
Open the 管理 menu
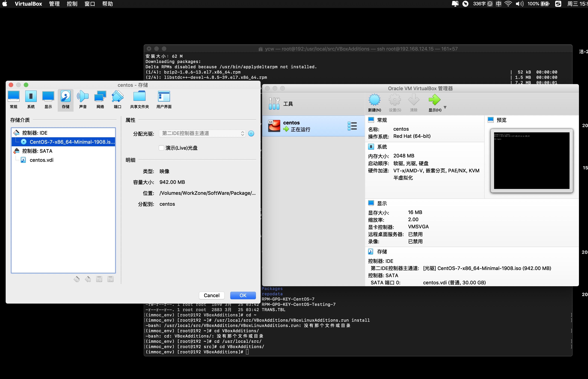(x=54, y=4)
